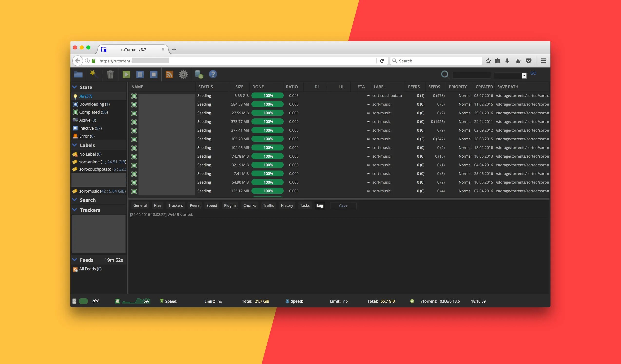Click the Remove trash can icon

(110, 74)
